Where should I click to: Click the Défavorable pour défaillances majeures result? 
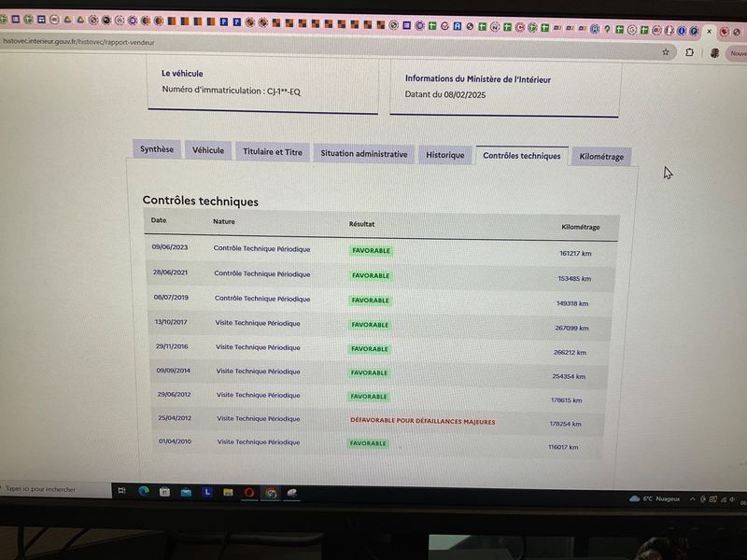tap(423, 421)
